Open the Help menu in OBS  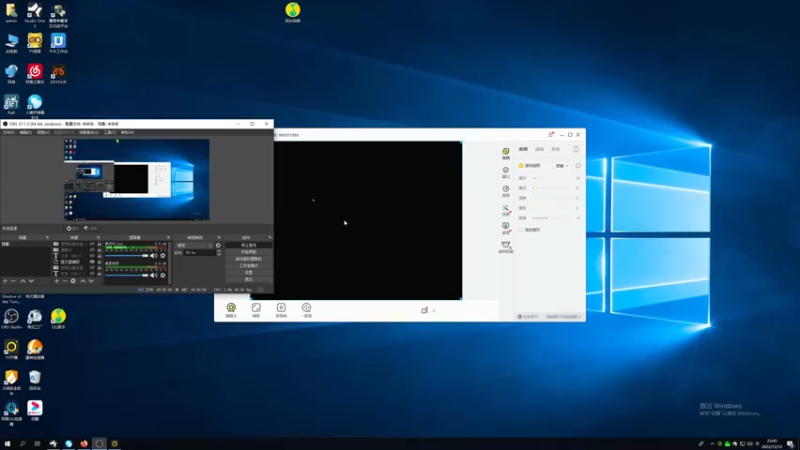point(127,132)
